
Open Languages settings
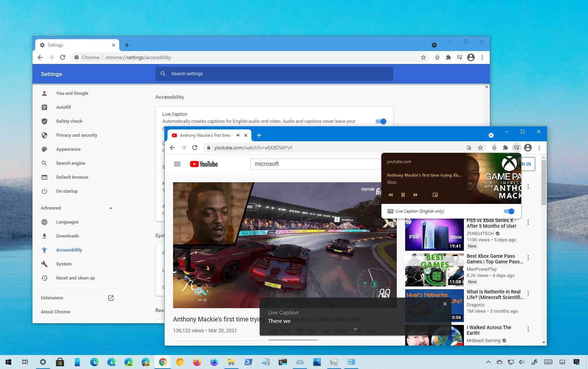(67, 222)
